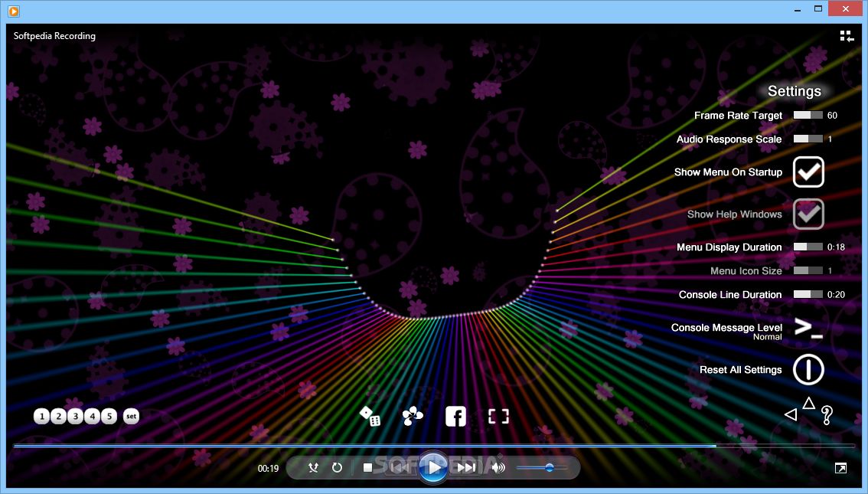The width and height of the screenshot is (868, 494).
Task: Click the playback seek bar
Action: [x=434, y=445]
